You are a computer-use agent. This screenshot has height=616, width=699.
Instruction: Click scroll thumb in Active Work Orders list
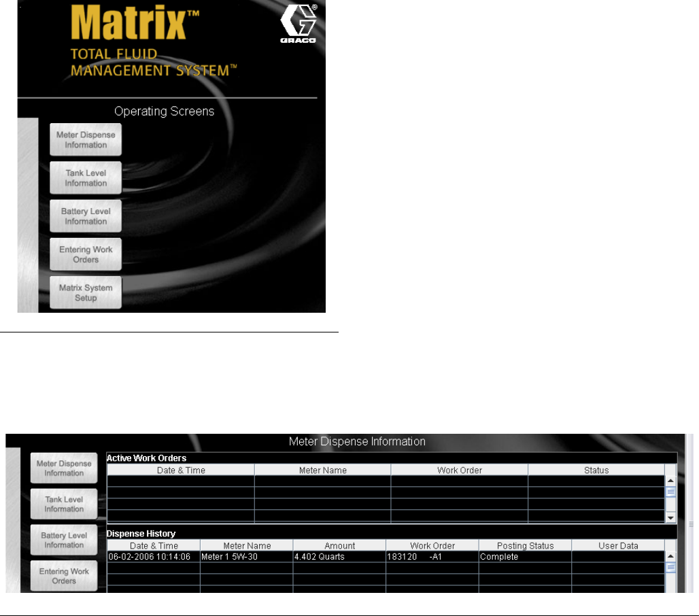click(x=670, y=492)
